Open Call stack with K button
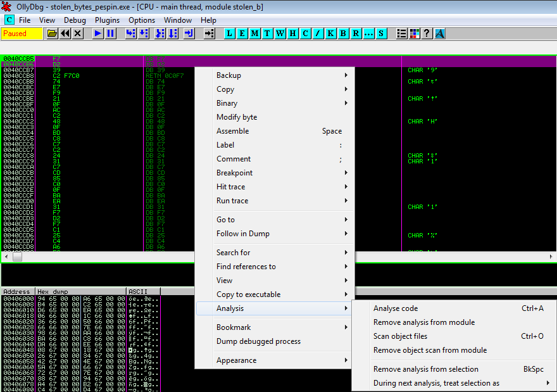 [x=330, y=34]
